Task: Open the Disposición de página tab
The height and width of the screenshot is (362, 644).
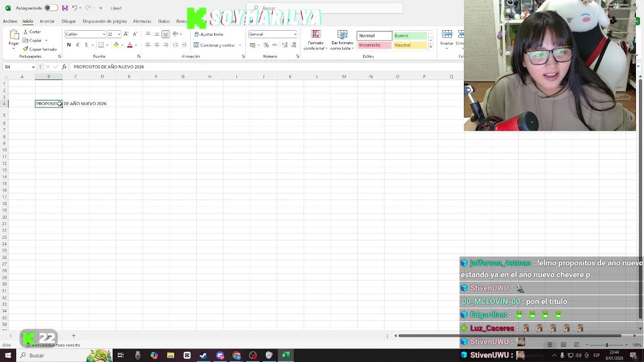Action: tap(105, 21)
